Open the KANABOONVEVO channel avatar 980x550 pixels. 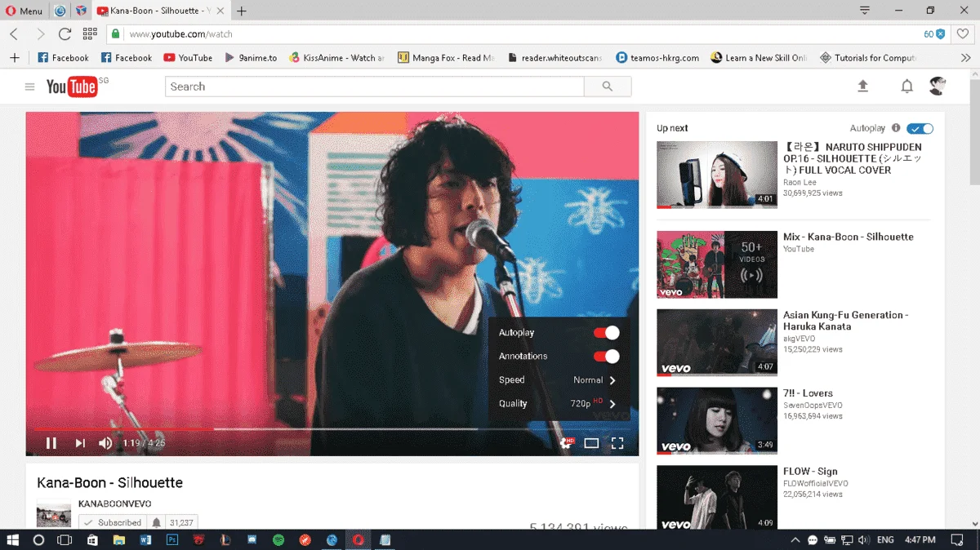[54, 512]
